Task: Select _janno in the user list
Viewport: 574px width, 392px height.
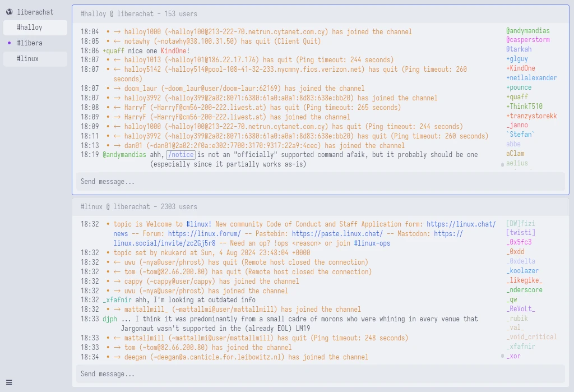Action: [x=517, y=125]
